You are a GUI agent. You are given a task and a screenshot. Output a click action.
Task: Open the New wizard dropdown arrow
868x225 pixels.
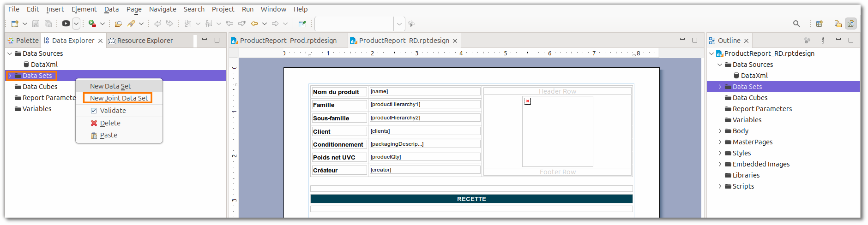coord(25,24)
